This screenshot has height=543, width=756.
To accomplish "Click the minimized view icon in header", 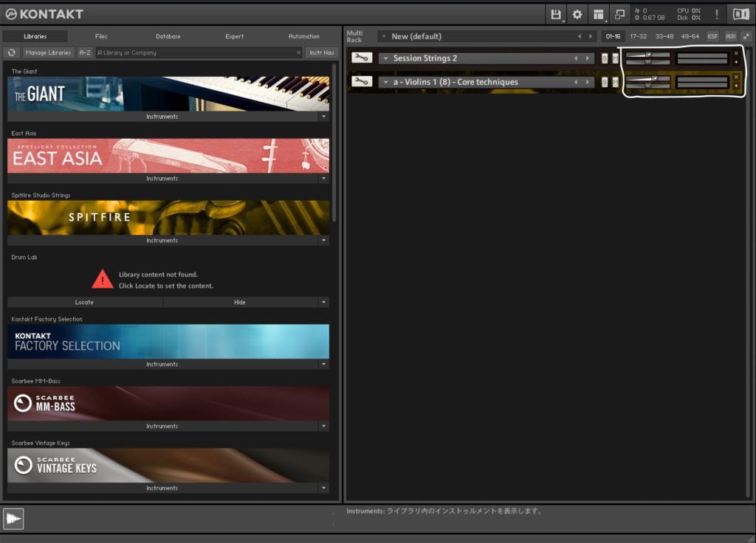I will 620,14.
